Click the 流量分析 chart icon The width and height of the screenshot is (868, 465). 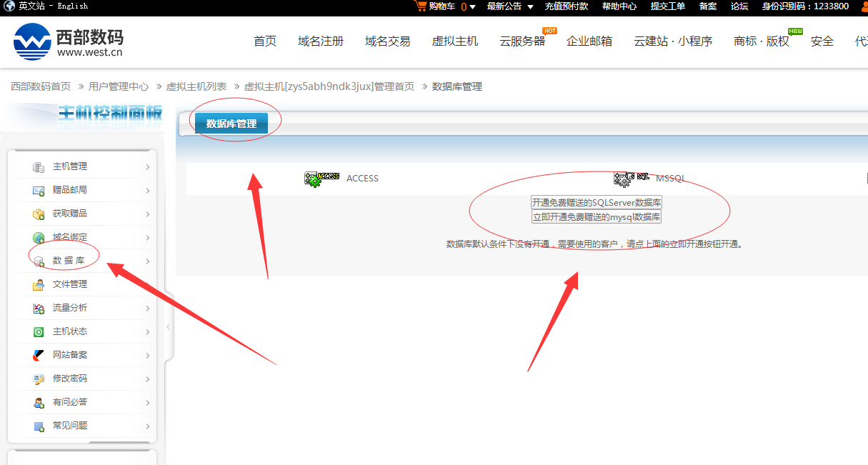point(39,308)
